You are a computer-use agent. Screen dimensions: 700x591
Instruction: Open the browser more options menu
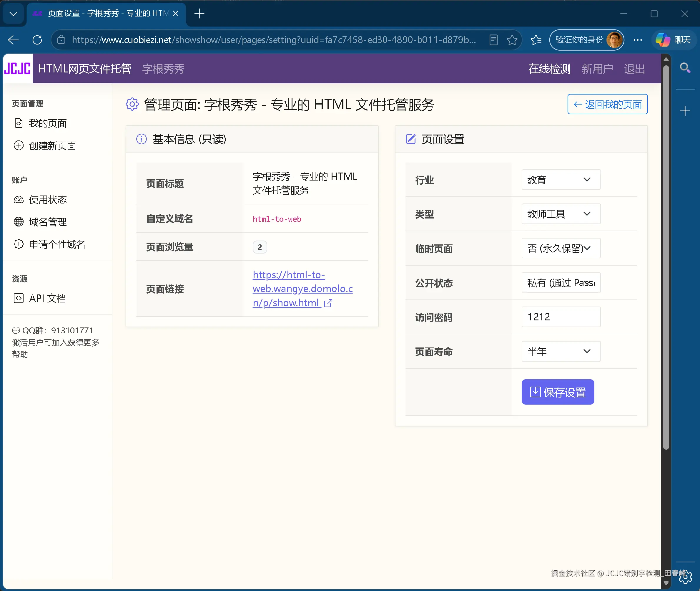click(x=638, y=40)
